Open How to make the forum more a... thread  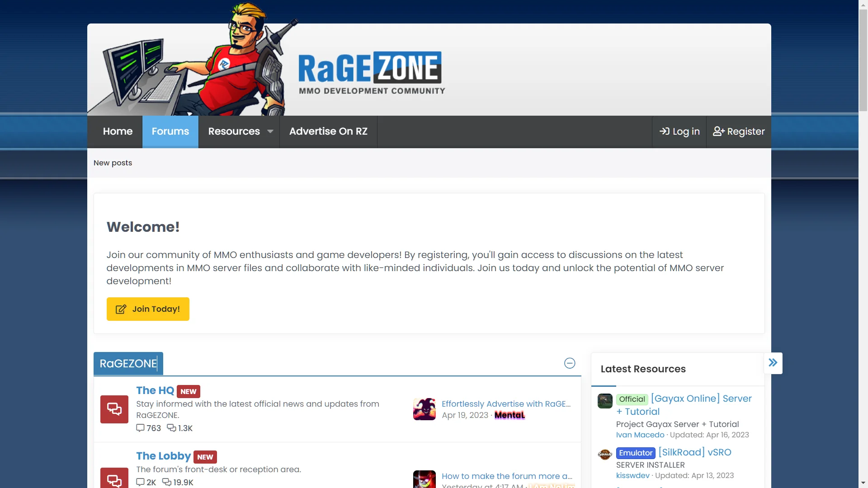point(507,476)
